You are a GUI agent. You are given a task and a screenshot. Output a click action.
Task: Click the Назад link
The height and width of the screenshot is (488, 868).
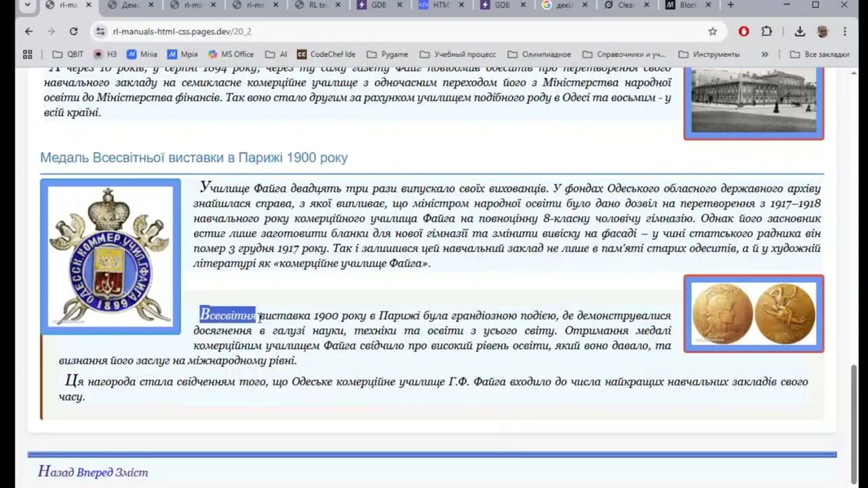click(56, 472)
